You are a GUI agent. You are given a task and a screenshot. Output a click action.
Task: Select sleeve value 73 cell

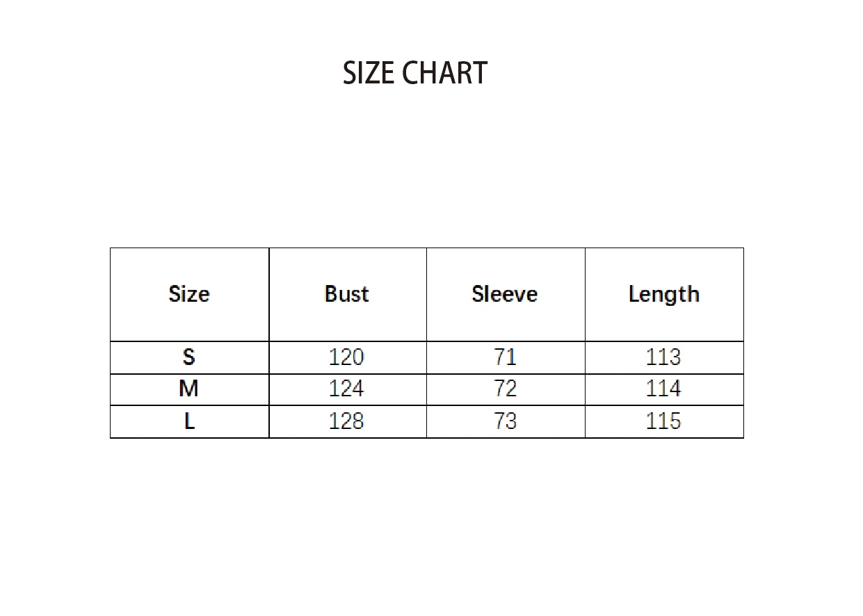pyautogui.click(x=505, y=421)
